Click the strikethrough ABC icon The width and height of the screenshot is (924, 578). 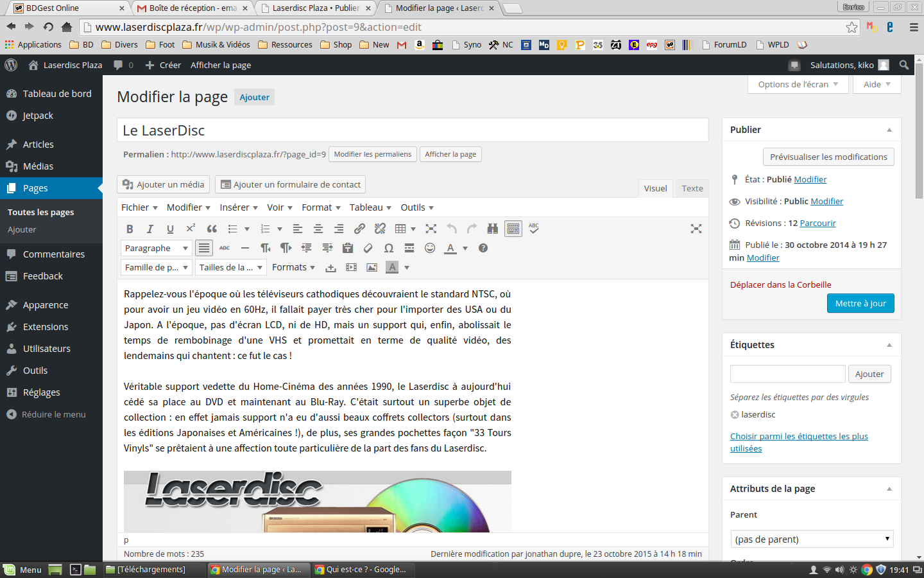225,248
